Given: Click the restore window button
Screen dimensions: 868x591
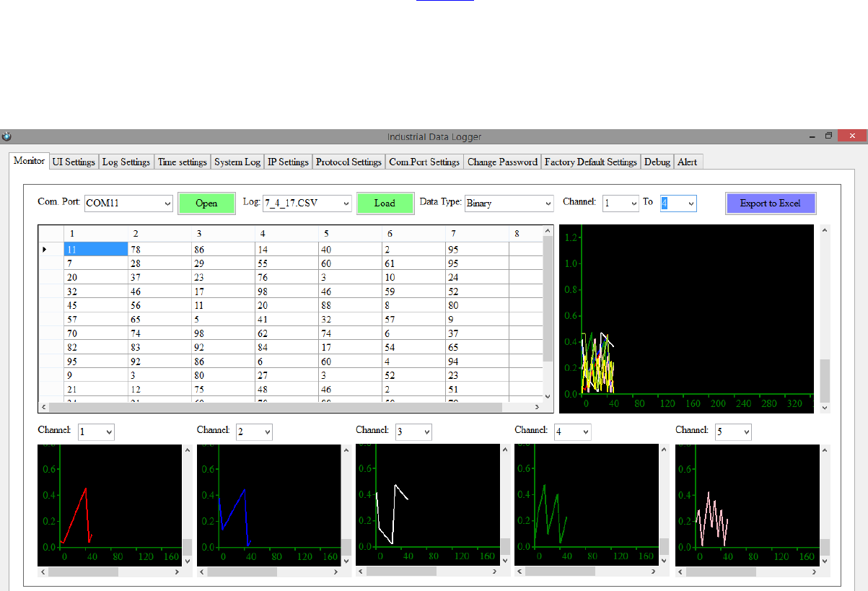Looking at the screenshot, I should tap(829, 136).
